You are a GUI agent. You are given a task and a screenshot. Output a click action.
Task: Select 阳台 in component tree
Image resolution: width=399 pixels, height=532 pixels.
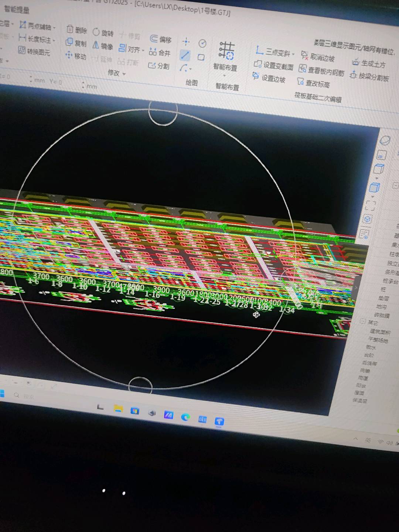point(361,385)
